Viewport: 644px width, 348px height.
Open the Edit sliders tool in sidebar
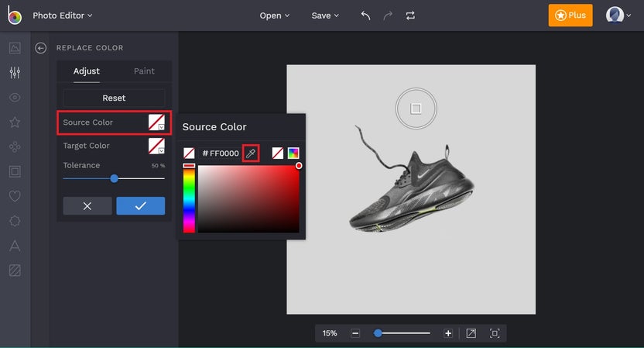(15, 73)
